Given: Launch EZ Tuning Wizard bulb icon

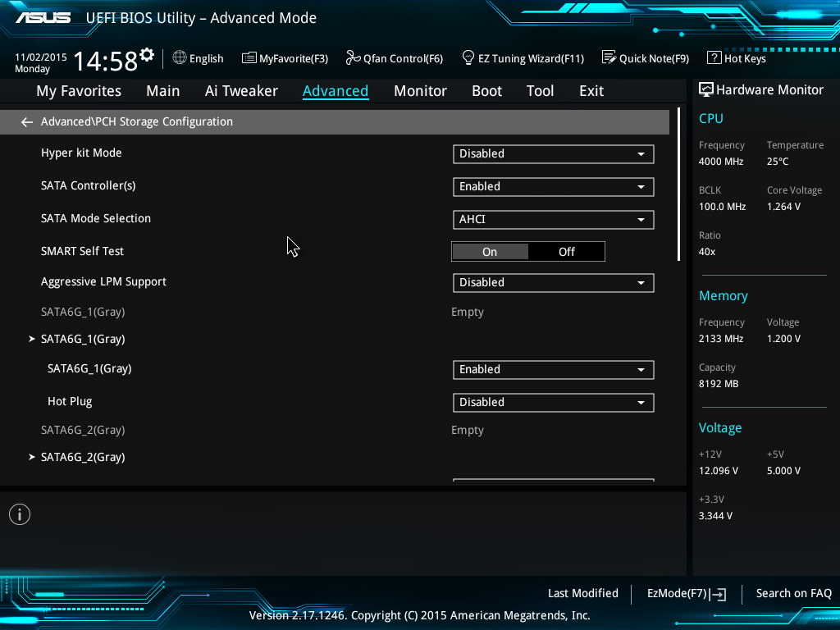Looking at the screenshot, I should (x=468, y=57).
